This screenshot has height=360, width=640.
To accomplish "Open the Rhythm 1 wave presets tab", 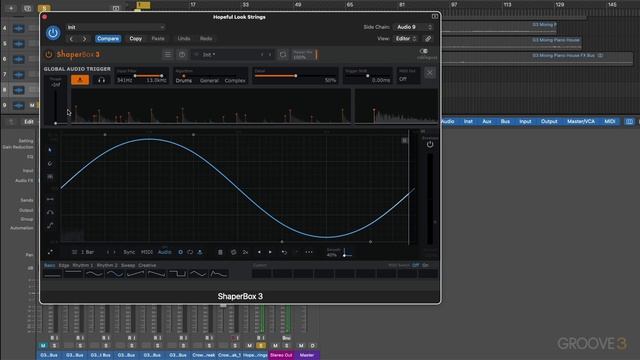I will pos(83,265).
